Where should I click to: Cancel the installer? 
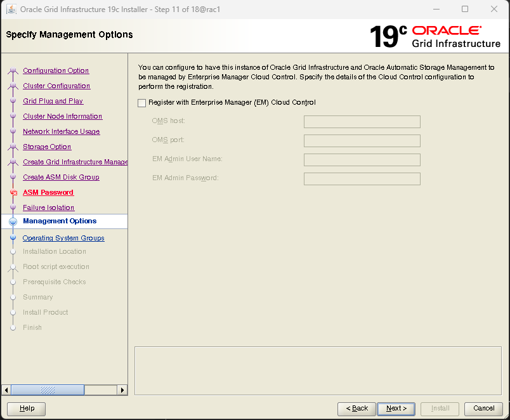point(483,409)
